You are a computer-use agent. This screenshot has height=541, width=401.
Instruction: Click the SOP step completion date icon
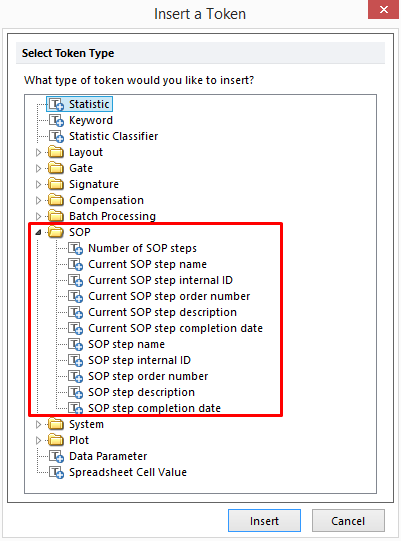pyautogui.click(x=75, y=408)
